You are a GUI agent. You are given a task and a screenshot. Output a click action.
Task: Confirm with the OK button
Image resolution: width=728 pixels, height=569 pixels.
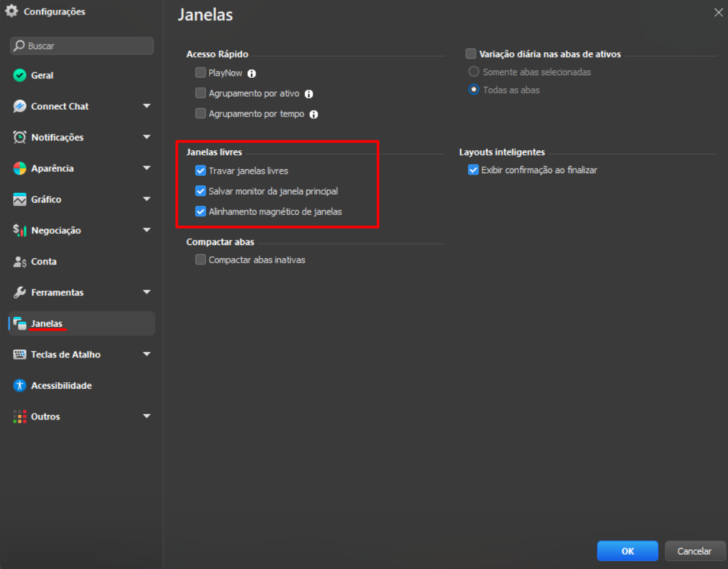pyautogui.click(x=627, y=551)
